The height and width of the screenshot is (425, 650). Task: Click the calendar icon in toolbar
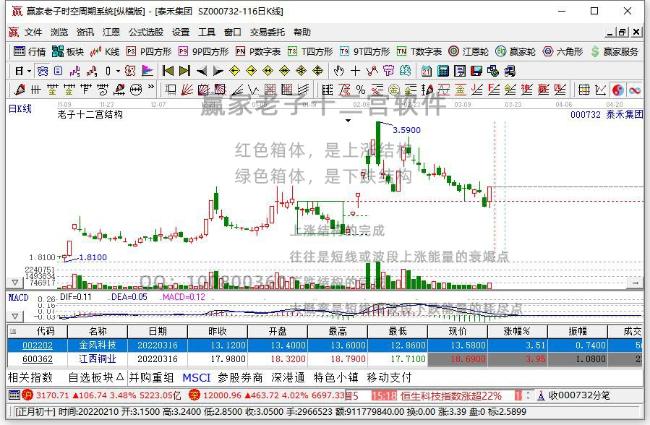pos(427,71)
